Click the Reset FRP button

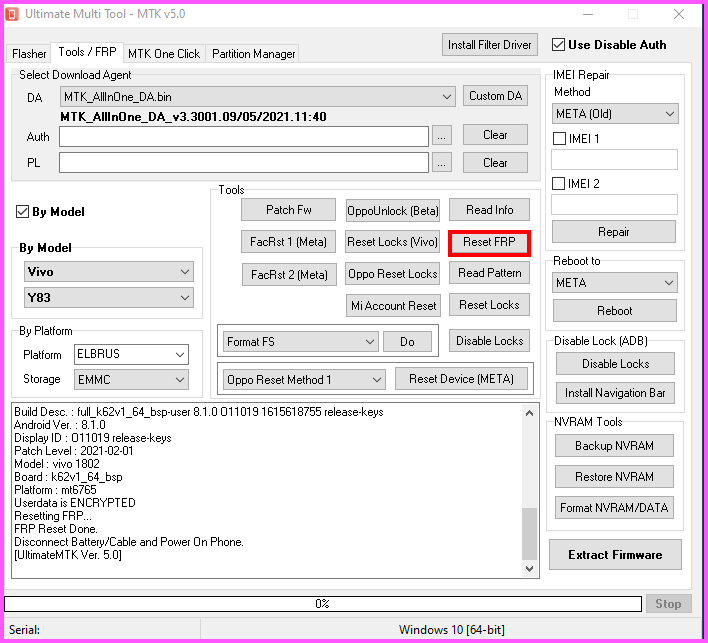(489, 242)
